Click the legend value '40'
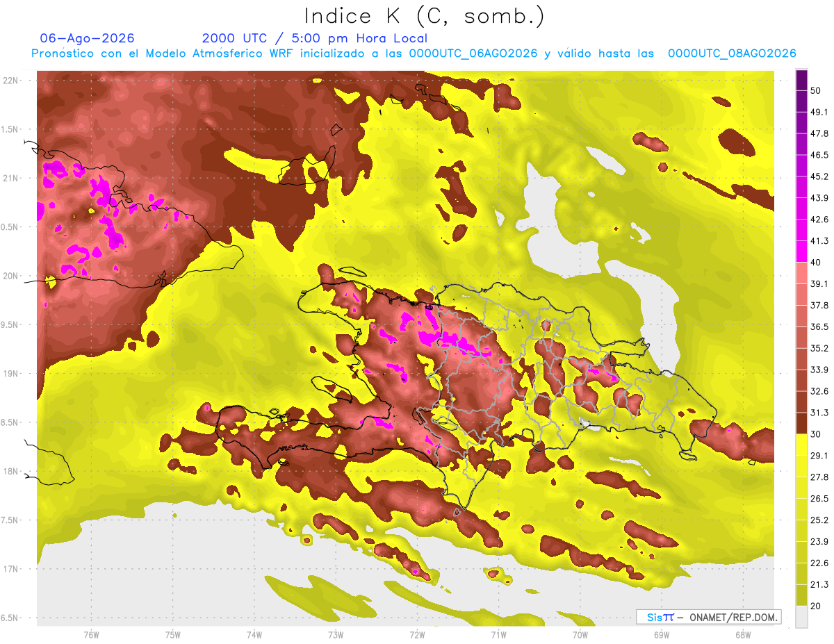This screenshot has width=834, height=644. tap(816, 263)
